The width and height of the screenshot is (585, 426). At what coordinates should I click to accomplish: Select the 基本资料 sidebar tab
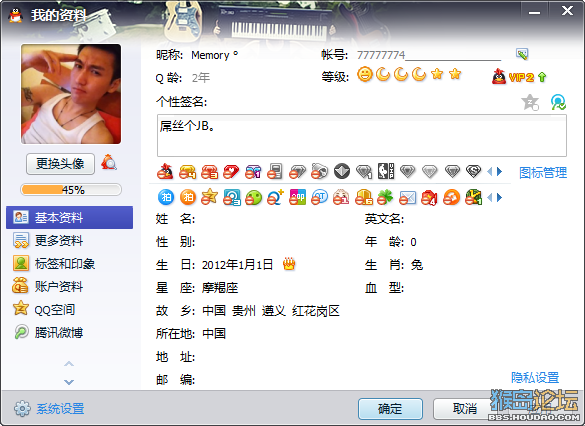point(69,217)
